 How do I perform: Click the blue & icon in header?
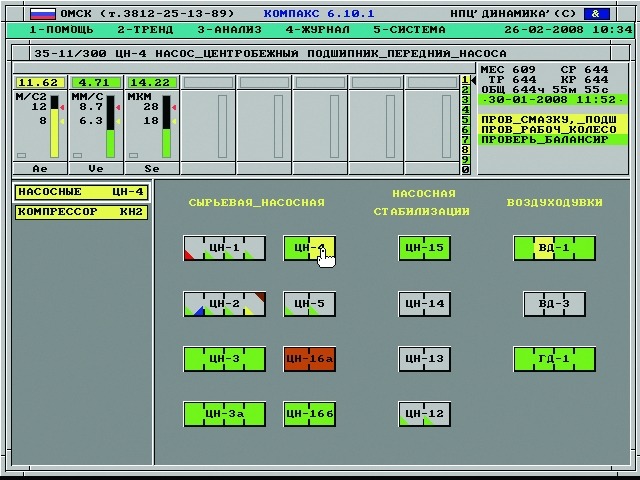(597, 14)
